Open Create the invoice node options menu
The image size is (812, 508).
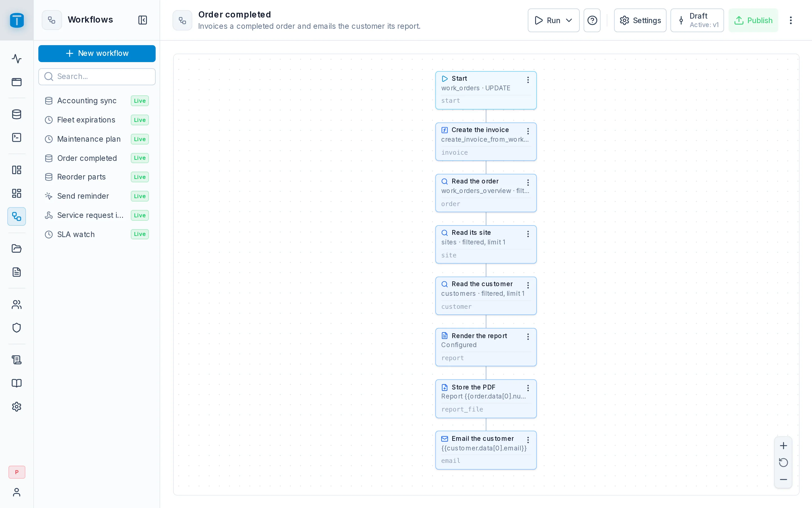tap(528, 131)
